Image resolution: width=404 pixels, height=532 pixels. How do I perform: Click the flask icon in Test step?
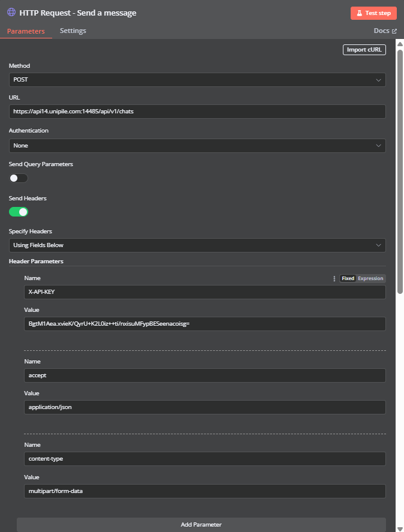[x=360, y=13]
